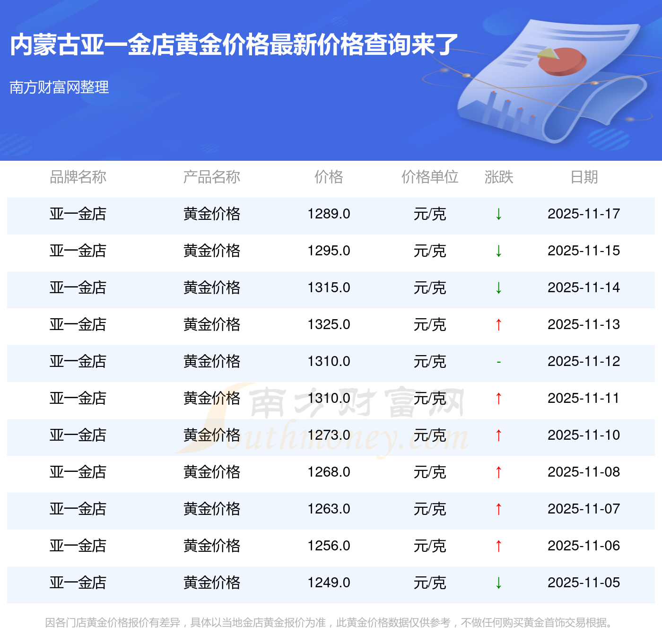Click the 品牌名称 column header

pyautogui.click(x=78, y=177)
